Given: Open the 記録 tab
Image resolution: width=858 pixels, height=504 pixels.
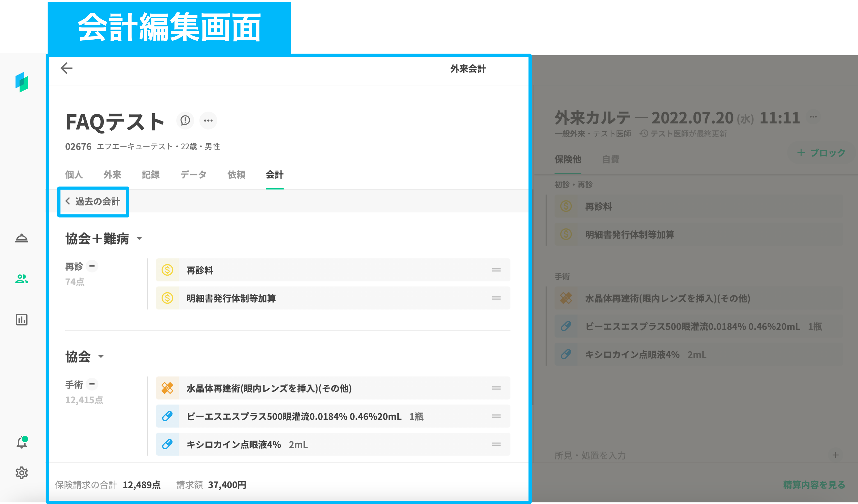Looking at the screenshot, I should tap(151, 175).
